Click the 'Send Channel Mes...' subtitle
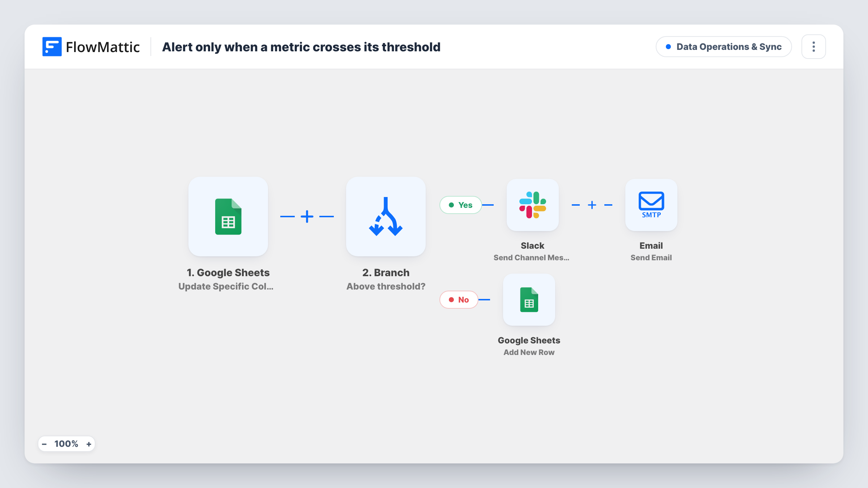 click(x=531, y=258)
